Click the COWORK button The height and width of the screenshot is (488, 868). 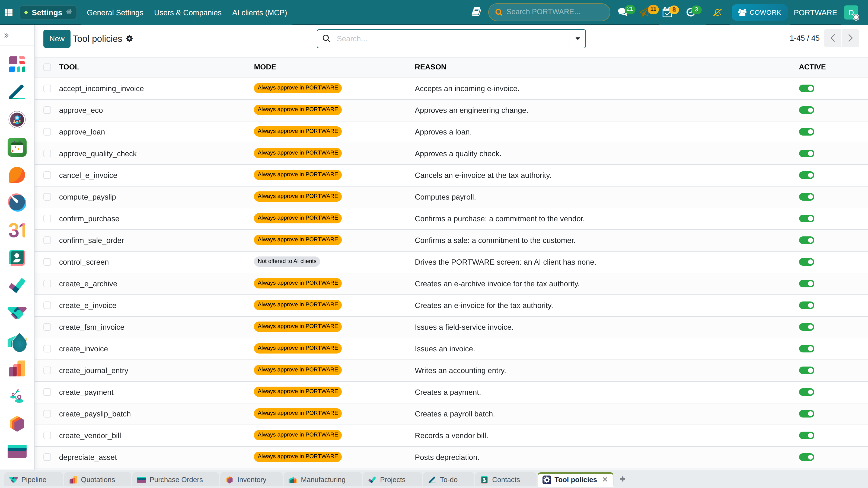[x=759, y=12]
